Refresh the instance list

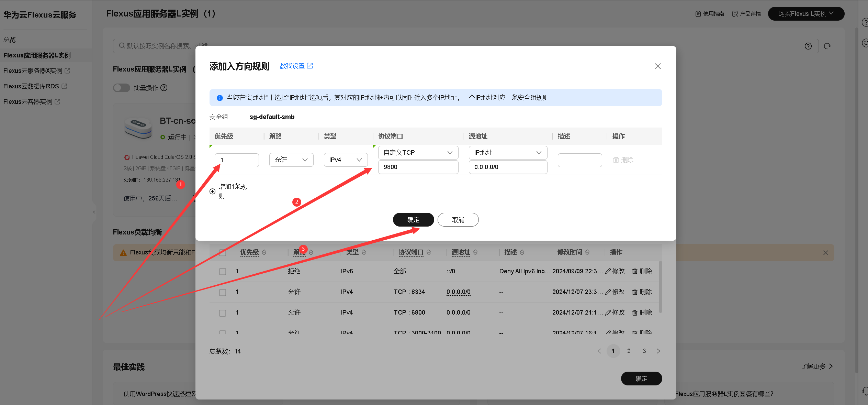click(x=827, y=46)
